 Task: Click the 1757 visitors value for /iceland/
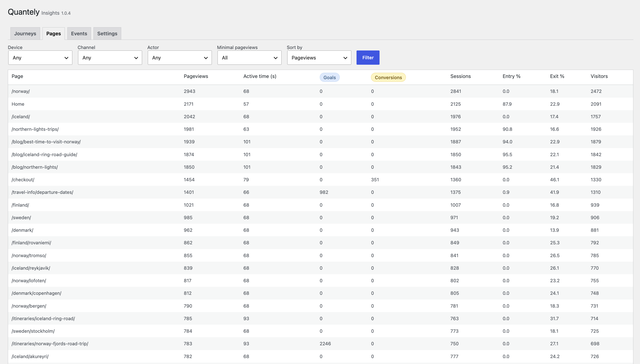(x=595, y=117)
